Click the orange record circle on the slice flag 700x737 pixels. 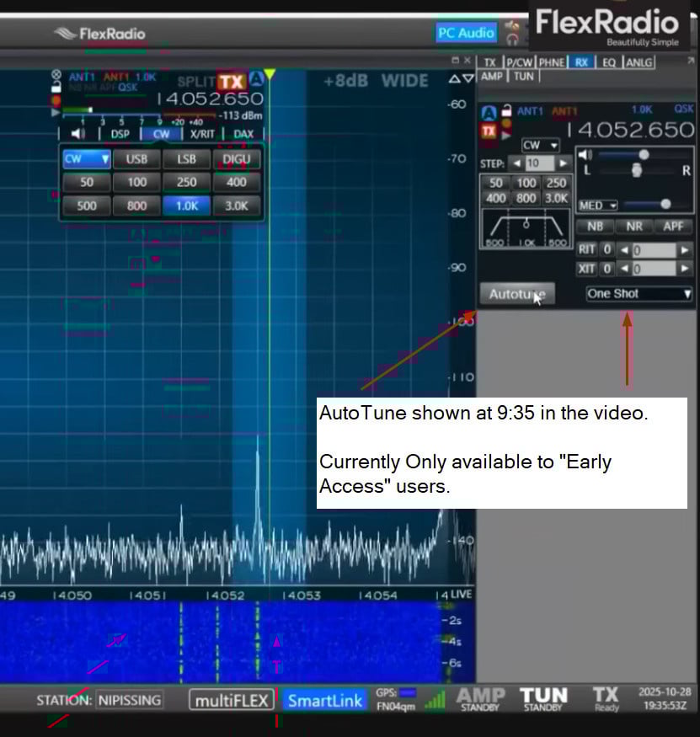click(x=56, y=100)
